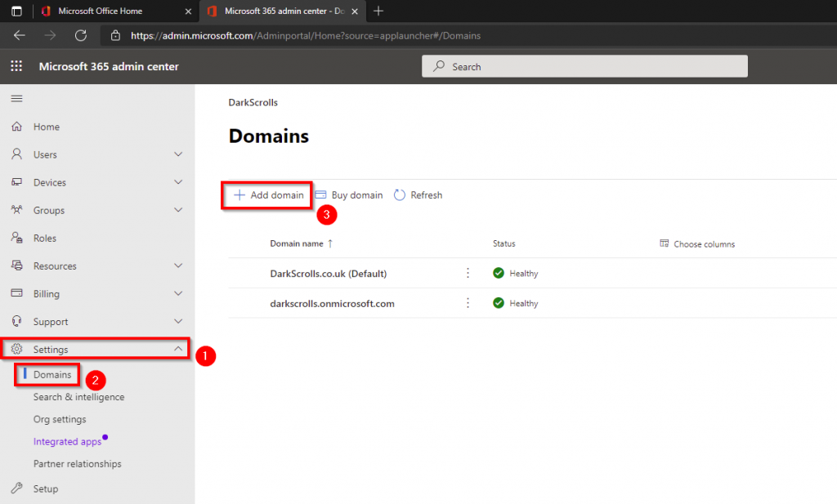Click the Refresh circular arrow icon
The width and height of the screenshot is (837, 504).
click(399, 194)
